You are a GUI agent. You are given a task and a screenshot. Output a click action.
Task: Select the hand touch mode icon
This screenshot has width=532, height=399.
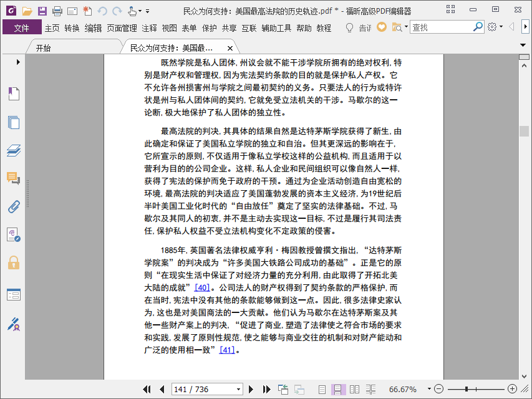pos(132,11)
